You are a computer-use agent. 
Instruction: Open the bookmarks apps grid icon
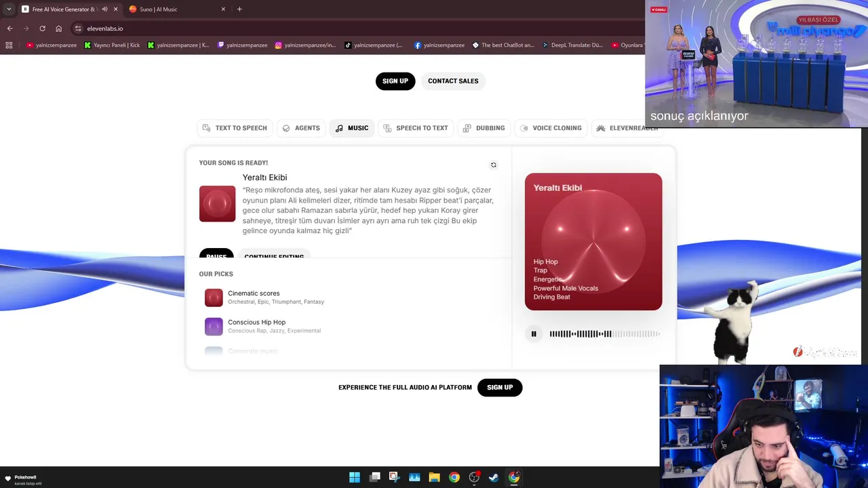pos(9,45)
